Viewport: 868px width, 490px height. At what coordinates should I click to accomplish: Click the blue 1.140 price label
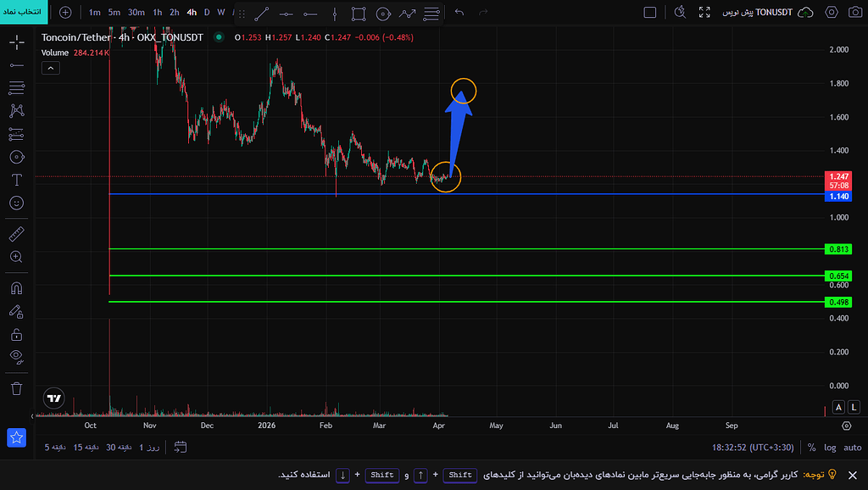[x=838, y=197]
